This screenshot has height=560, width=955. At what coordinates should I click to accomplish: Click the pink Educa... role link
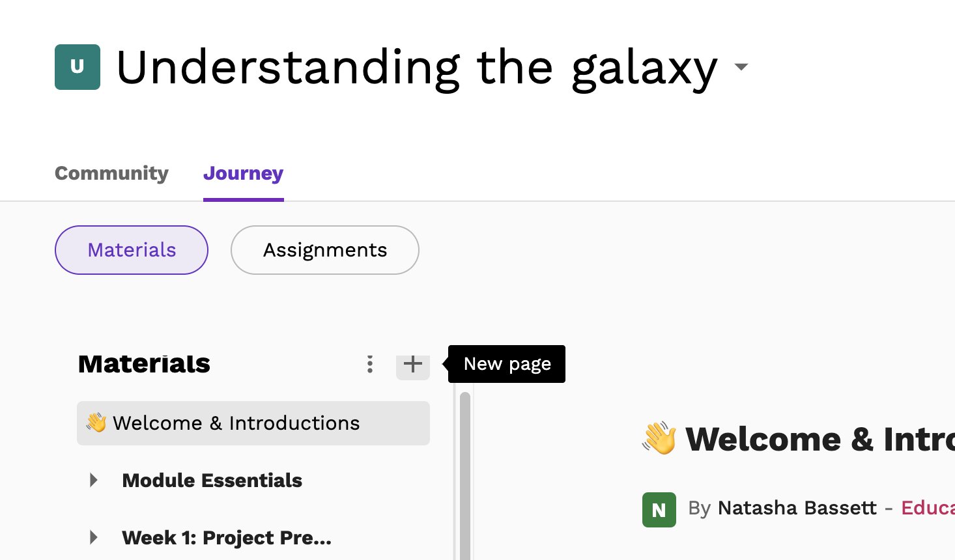point(928,508)
